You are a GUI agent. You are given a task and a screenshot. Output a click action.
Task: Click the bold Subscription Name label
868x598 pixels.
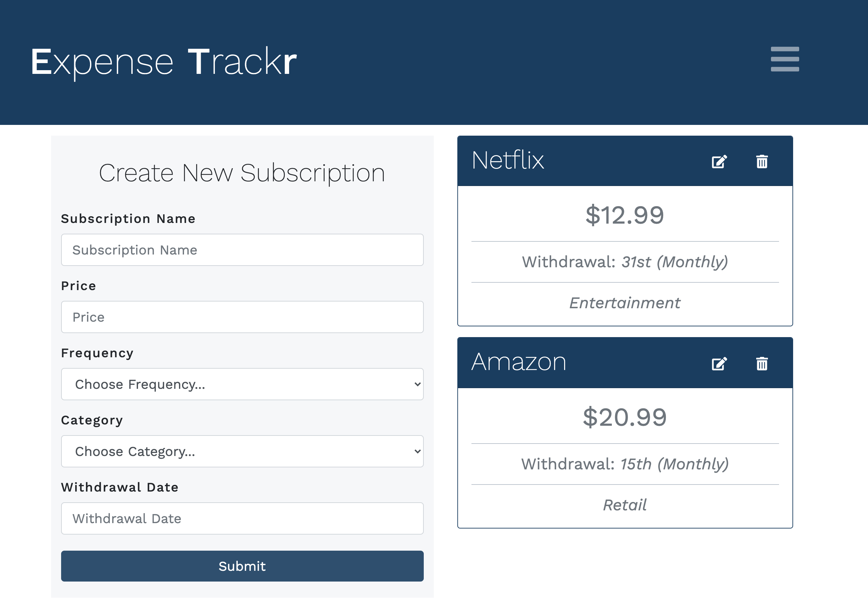(128, 219)
